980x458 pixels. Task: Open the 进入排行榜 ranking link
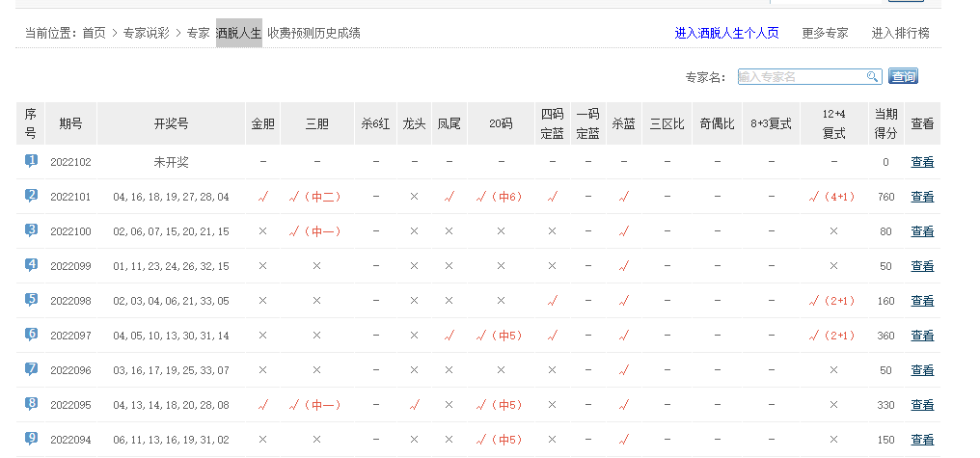tap(900, 33)
